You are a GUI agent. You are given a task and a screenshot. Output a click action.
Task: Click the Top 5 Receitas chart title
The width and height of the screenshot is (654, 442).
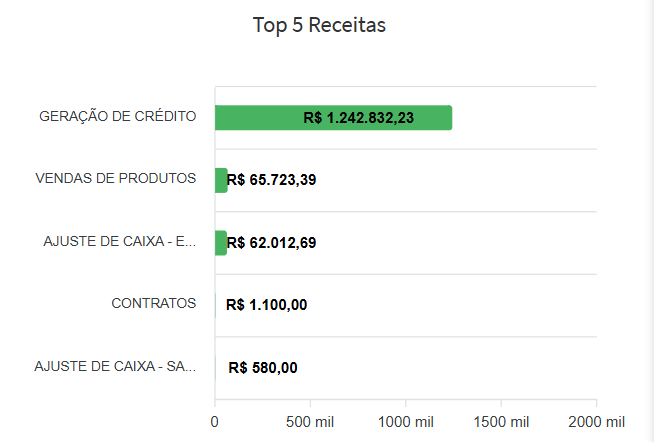319,26
